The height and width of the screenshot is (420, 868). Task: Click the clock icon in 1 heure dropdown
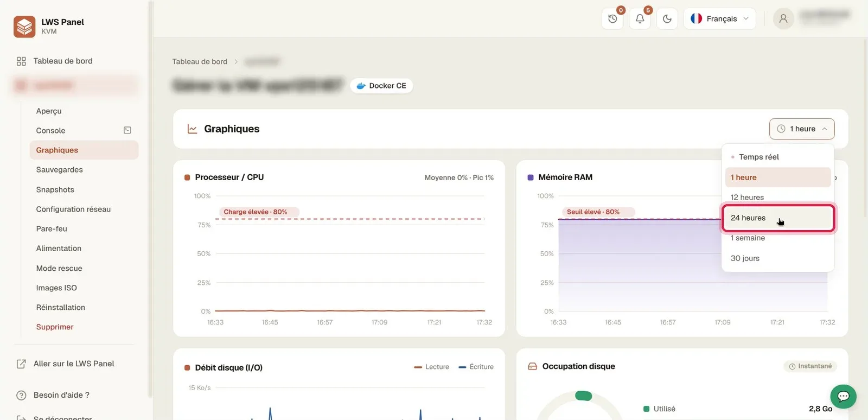[x=781, y=129]
